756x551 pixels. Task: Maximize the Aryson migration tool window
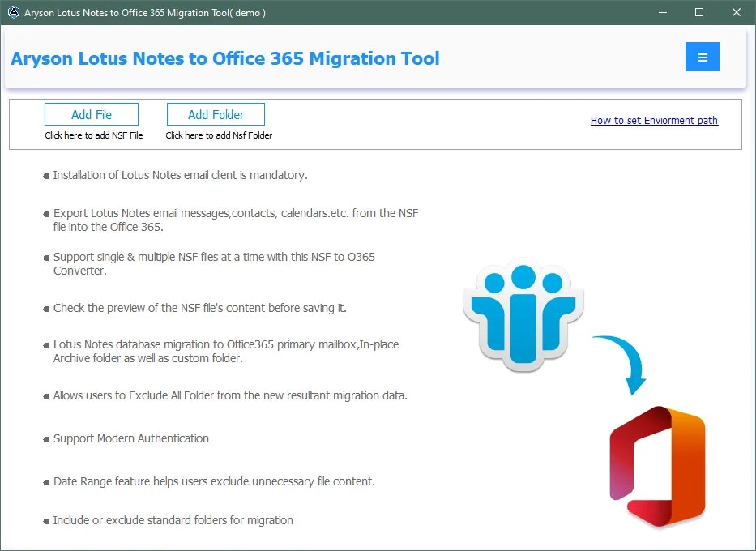point(699,12)
